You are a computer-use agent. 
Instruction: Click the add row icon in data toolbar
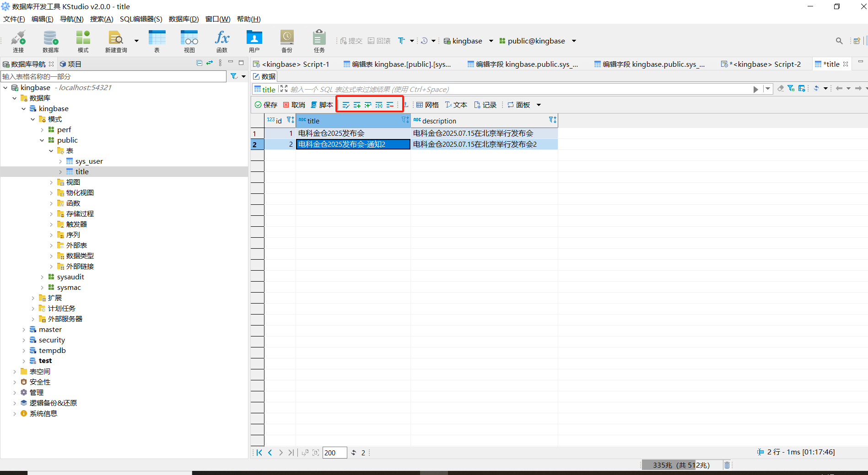[357, 105]
